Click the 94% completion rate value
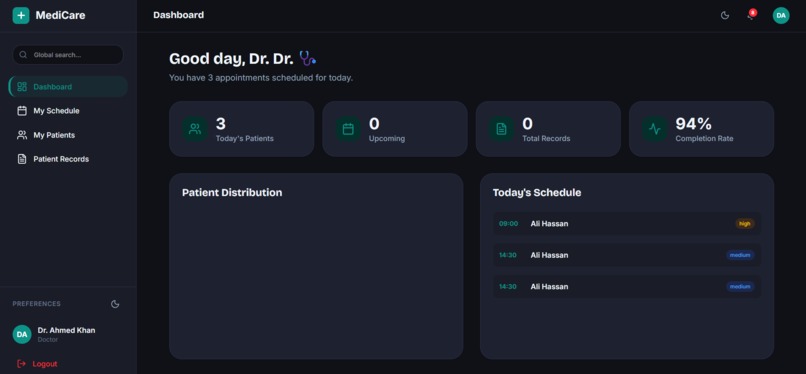The height and width of the screenshot is (374, 806). [693, 124]
